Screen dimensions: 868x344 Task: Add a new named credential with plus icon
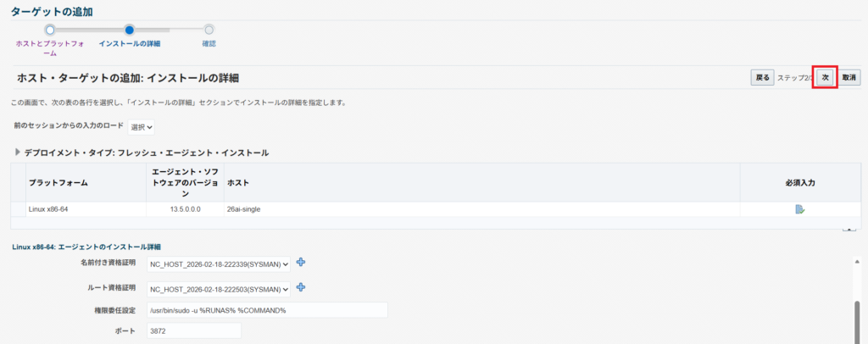[x=301, y=263]
